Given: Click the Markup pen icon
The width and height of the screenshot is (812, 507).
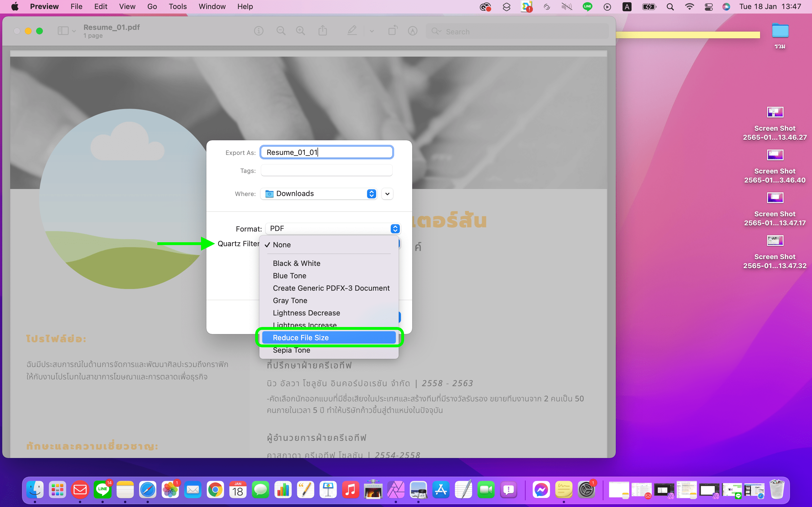Looking at the screenshot, I should tap(352, 31).
